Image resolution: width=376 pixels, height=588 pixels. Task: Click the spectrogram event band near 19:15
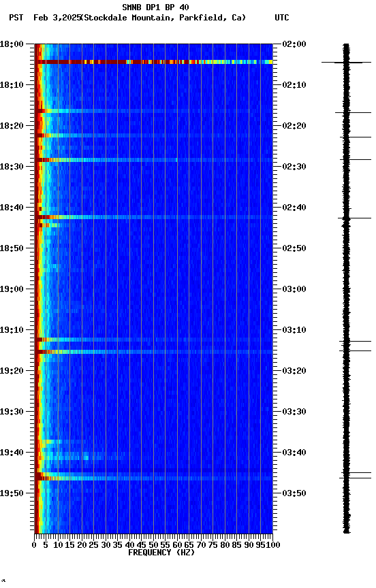[153, 352]
